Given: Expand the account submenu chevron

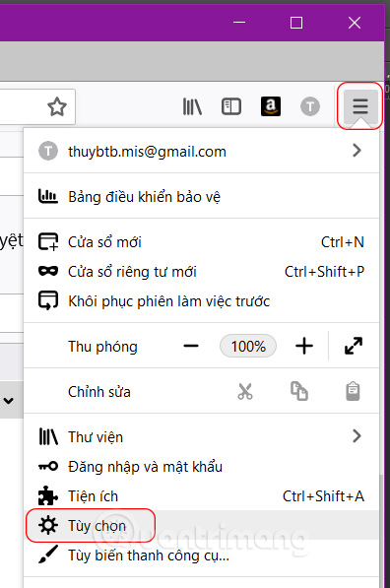Looking at the screenshot, I should tap(357, 151).
